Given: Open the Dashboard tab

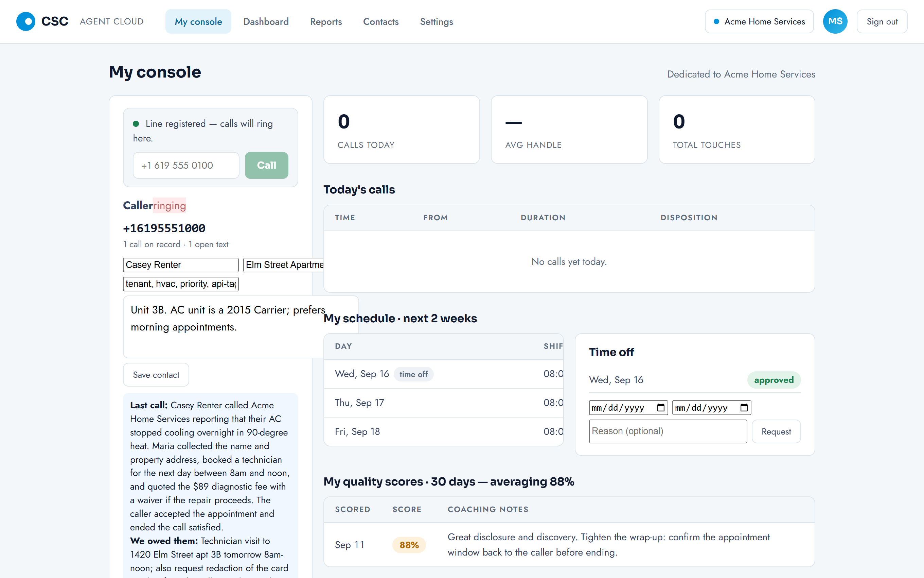Looking at the screenshot, I should 266,21.
